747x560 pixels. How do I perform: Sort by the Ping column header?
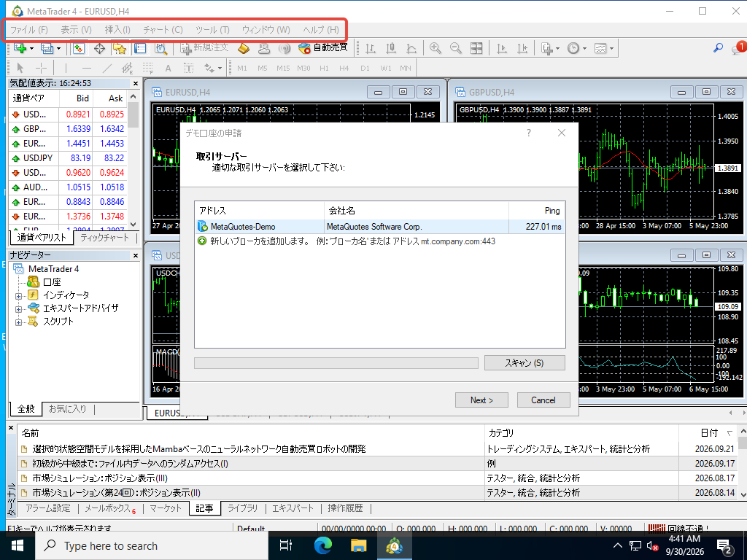pyautogui.click(x=536, y=211)
